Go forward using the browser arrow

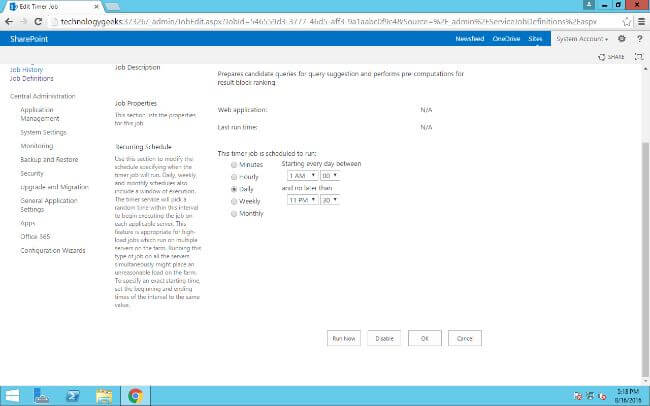(23, 22)
